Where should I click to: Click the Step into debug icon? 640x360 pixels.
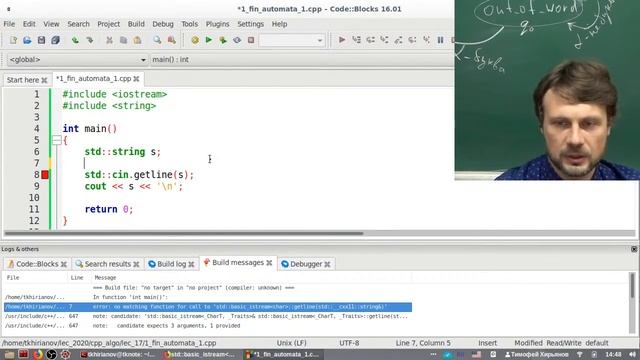point(384,40)
